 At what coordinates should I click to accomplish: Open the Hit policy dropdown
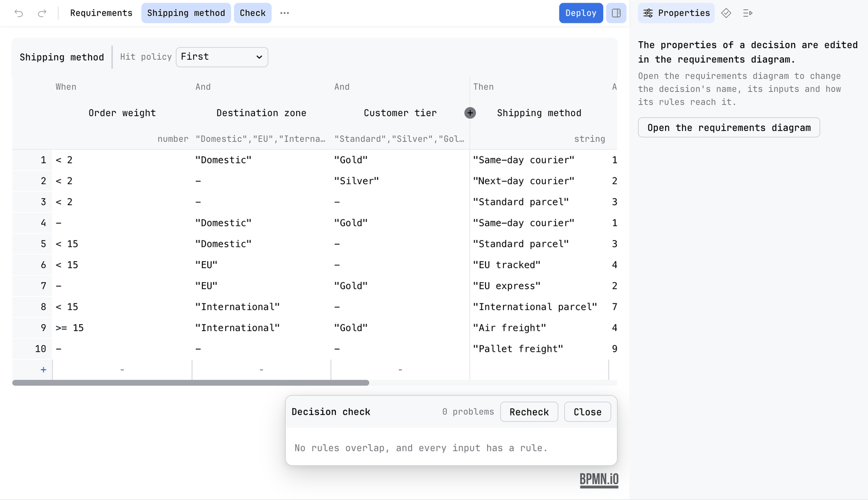tap(222, 57)
